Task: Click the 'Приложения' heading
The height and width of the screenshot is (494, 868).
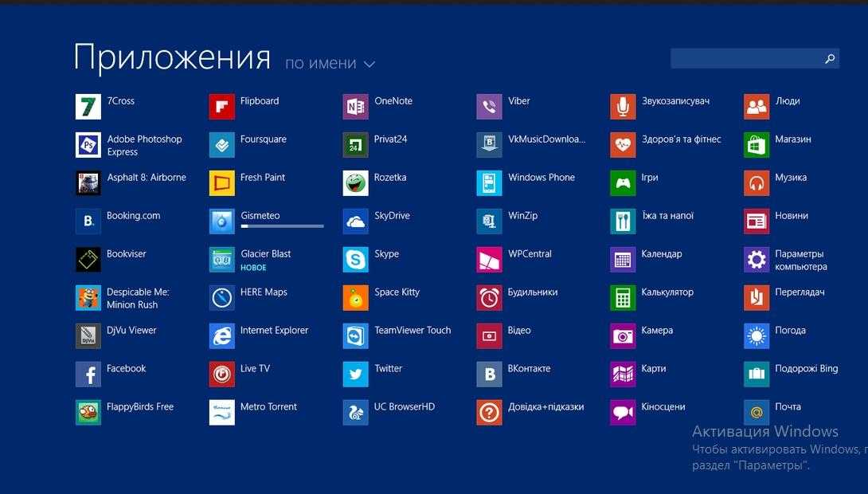Action: pos(172,57)
